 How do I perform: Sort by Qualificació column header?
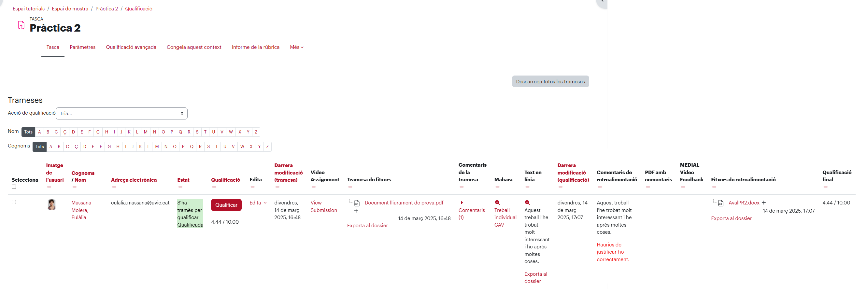[x=226, y=180]
